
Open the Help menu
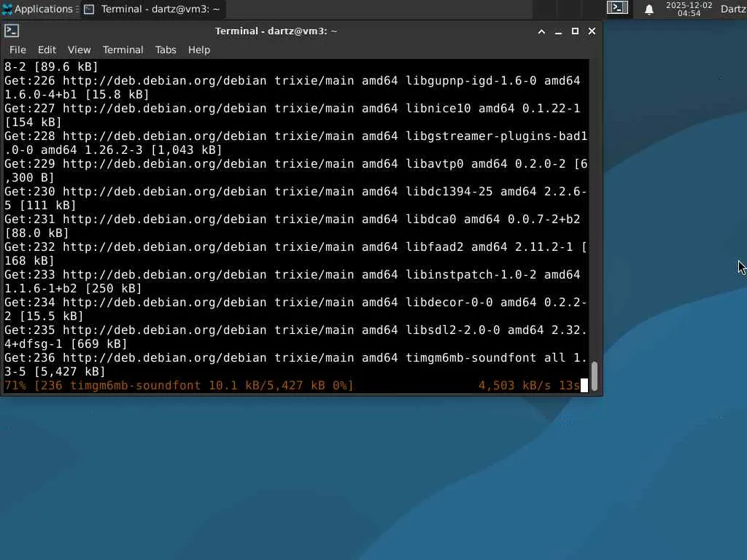click(x=198, y=50)
